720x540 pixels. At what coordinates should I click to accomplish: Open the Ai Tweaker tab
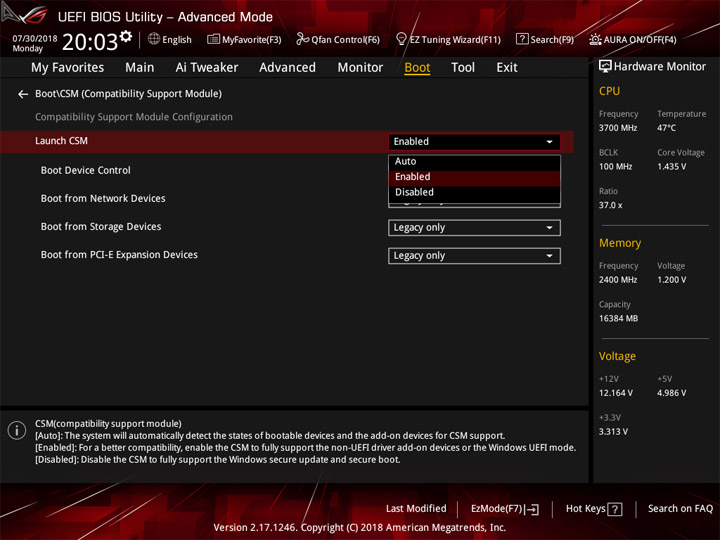pos(207,68)
